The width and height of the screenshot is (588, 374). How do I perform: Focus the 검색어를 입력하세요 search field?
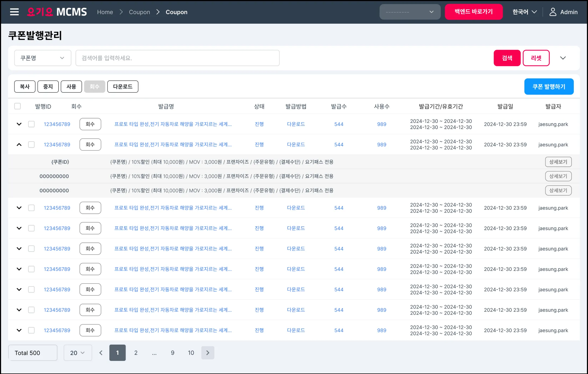click(177, 58)
